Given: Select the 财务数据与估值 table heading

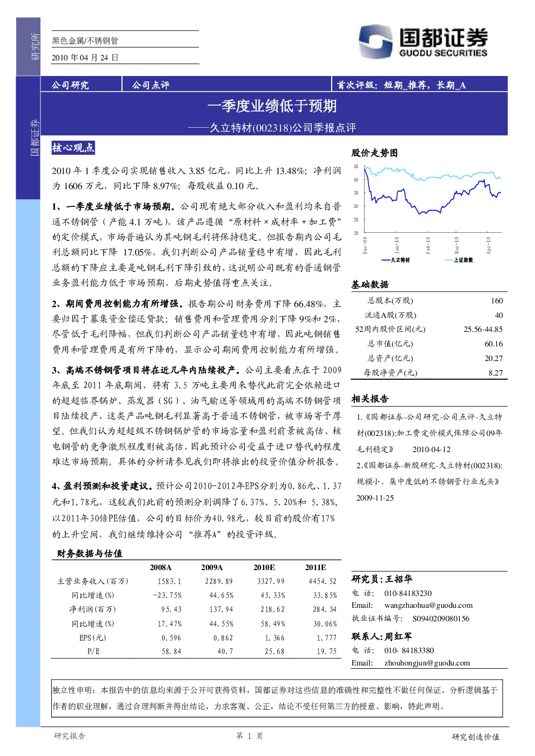Looking at the screenshot, I should click(90, 553).
